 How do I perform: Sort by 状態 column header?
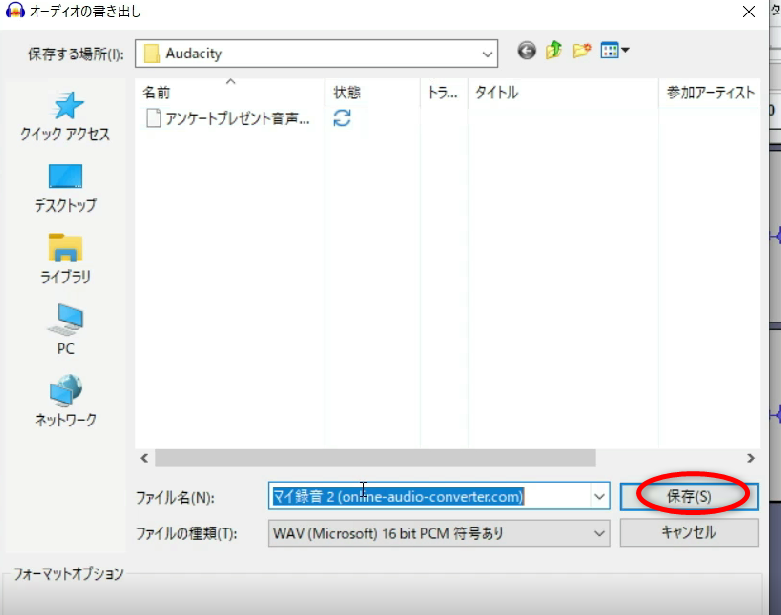click(373, 92)
